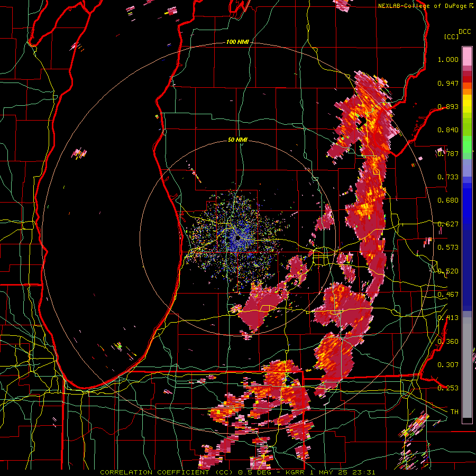Select the 0.467 scale value
The height and width of the screenshot is (476, 476).
[x=448, y=295]
